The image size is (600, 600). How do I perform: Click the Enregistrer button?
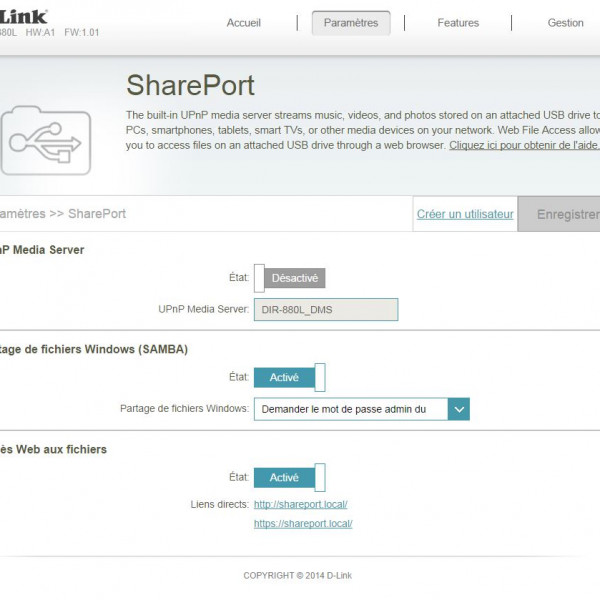(567, 214)
